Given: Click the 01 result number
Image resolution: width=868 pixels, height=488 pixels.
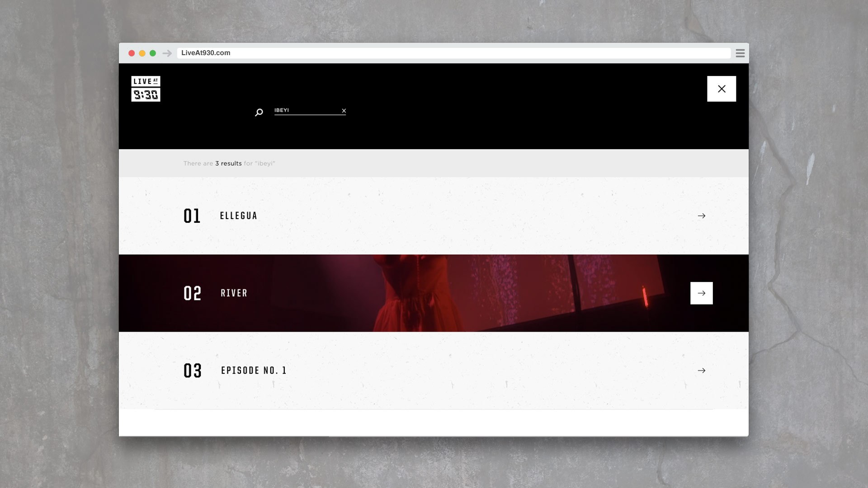Looking at the screenshot, I should pyautogui.click(x=192, y=216).
